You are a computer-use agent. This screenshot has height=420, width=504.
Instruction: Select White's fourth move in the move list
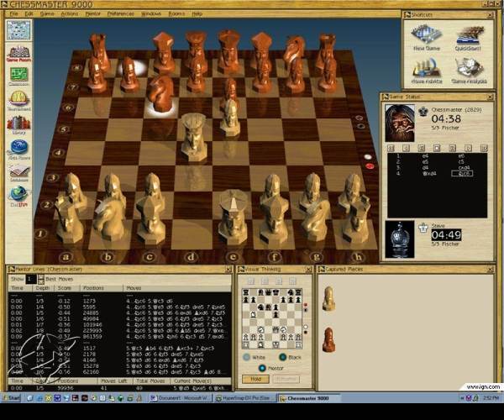pyautogui.click(x=428, y=174)
